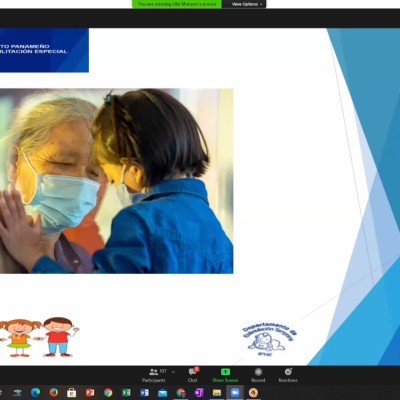Open the Mail app from the taskbar
Image resolution: width=400 pixels, height=400 pixels.
[x=162, y=393]
